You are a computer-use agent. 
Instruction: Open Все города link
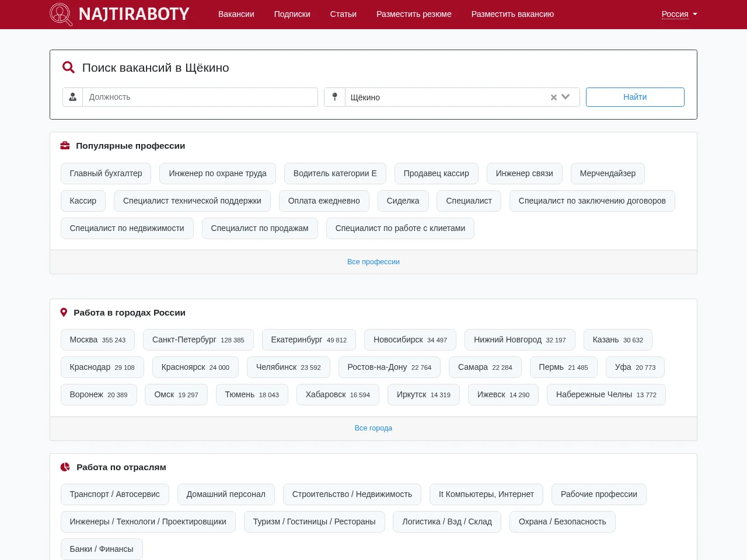point(373,428)
